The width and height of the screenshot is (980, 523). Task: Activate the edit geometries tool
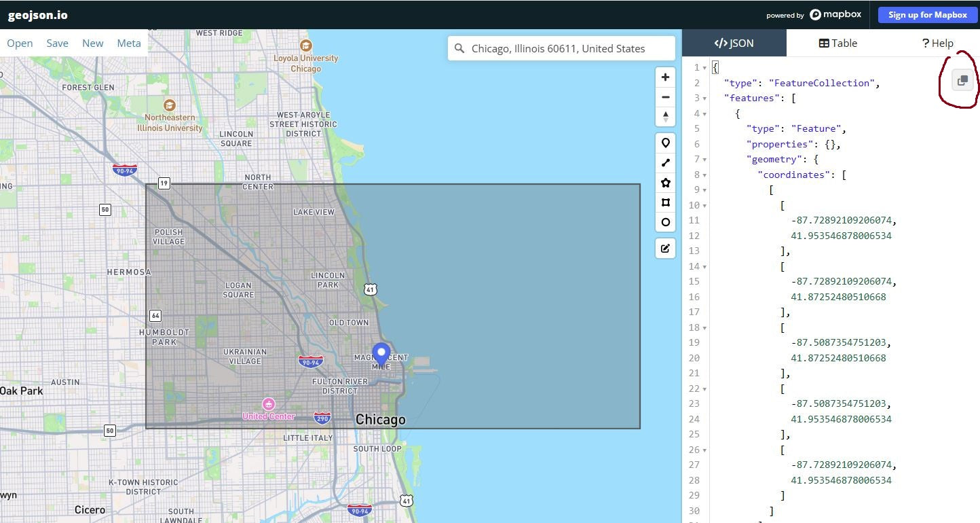665,249
